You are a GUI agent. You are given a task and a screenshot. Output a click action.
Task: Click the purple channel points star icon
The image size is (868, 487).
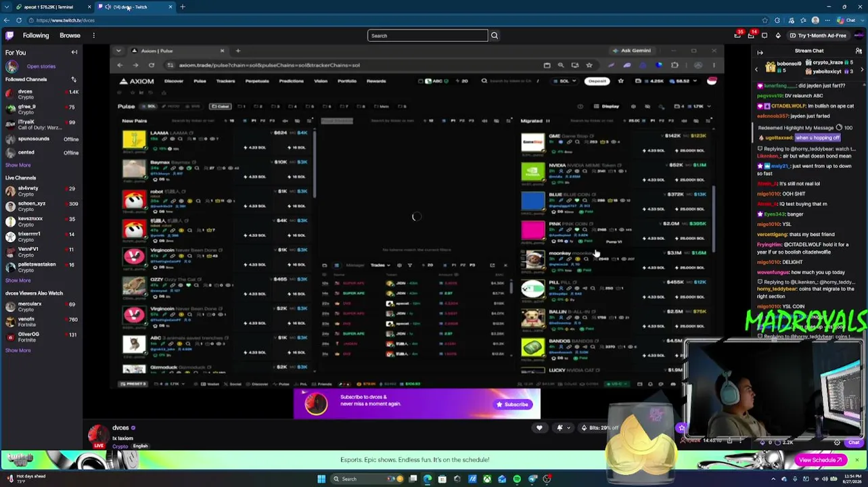681,428
